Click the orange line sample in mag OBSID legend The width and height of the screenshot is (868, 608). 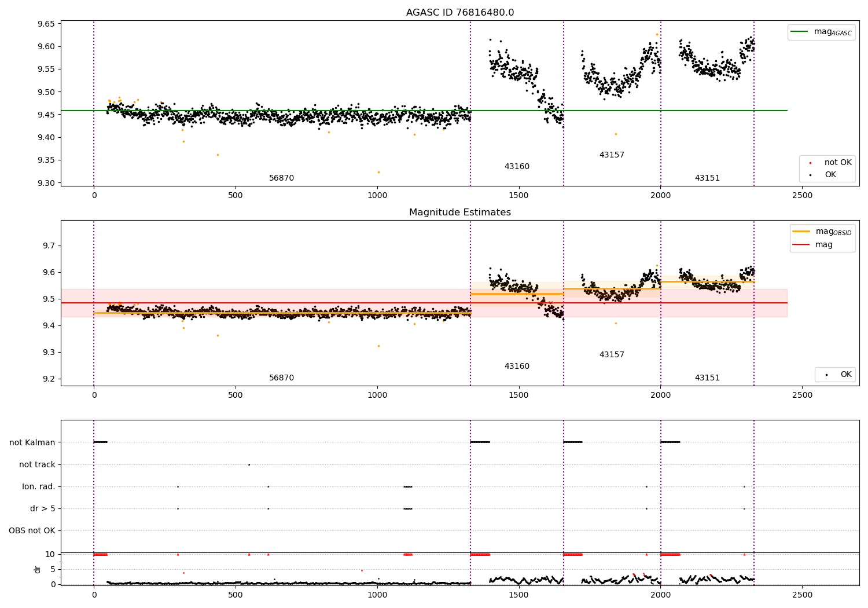click(801, 232)
